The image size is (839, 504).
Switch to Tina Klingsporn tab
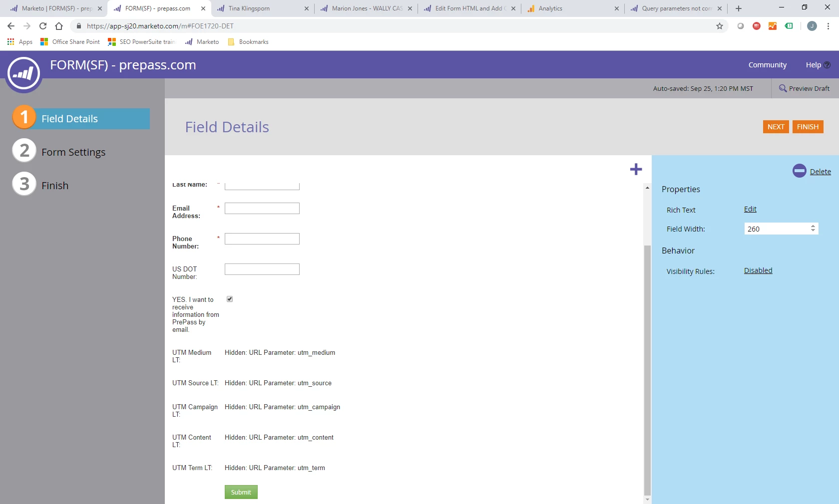(262, 8)
